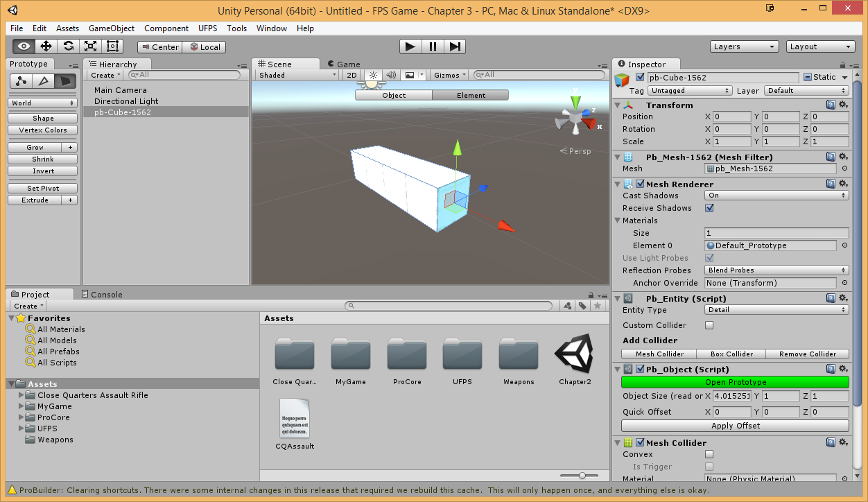Select the Scale tool

pos(90,46)
